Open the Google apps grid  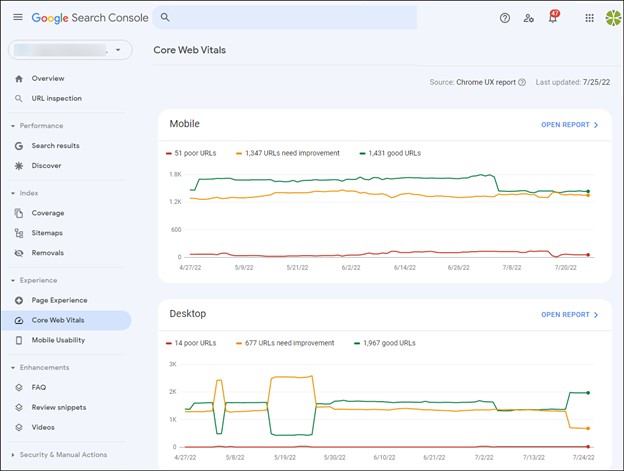point(589,18)
